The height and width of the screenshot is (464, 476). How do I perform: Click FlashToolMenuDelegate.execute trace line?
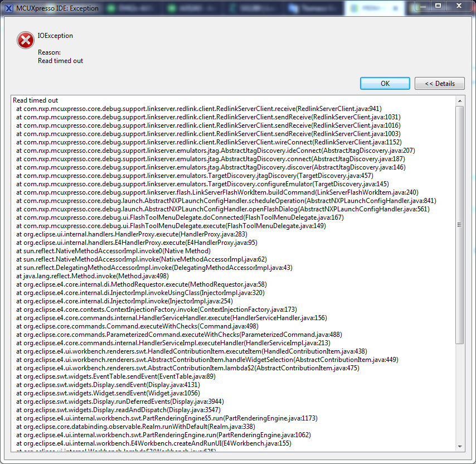(171, 226)
